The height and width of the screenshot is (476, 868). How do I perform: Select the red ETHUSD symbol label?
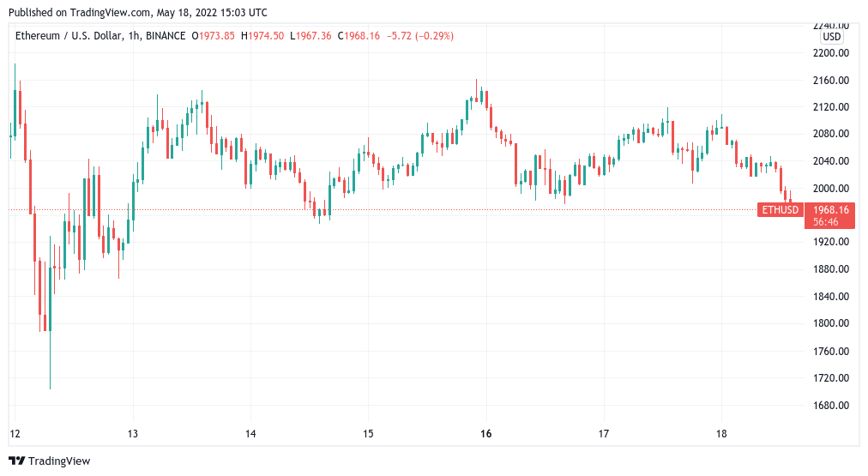coord(780,209)
